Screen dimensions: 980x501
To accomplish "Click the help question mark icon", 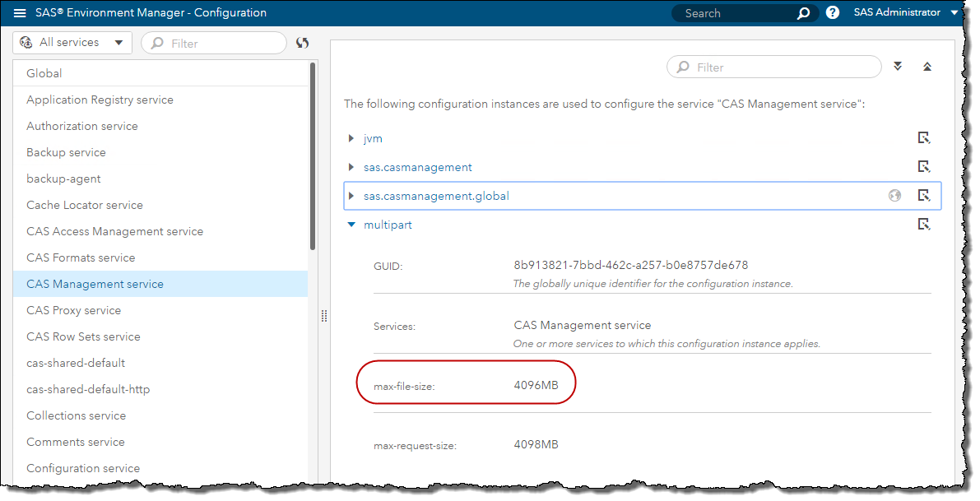I will coord(832,13).
